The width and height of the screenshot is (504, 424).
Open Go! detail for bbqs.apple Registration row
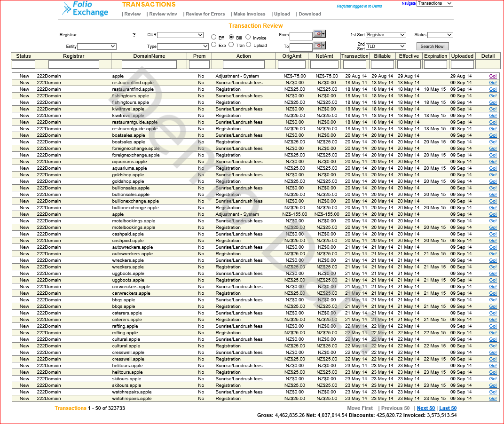click(x=493, y=306)
